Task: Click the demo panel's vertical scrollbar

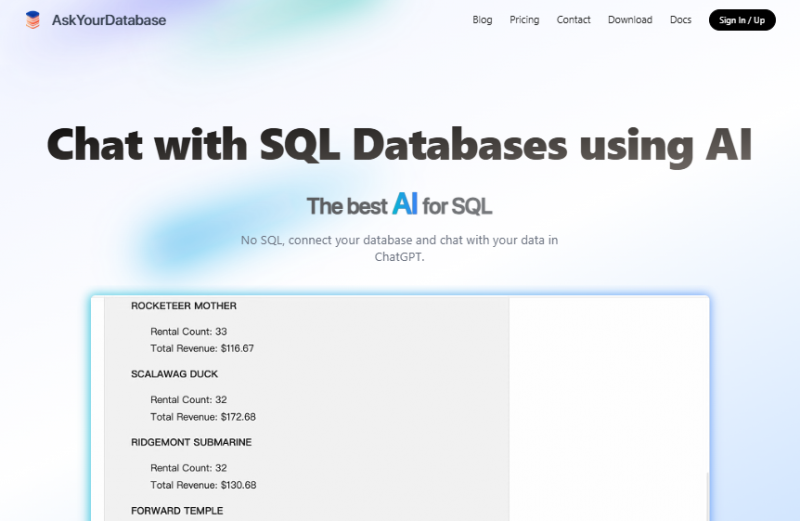Action: pyautogui.click(x=705, y=495)
